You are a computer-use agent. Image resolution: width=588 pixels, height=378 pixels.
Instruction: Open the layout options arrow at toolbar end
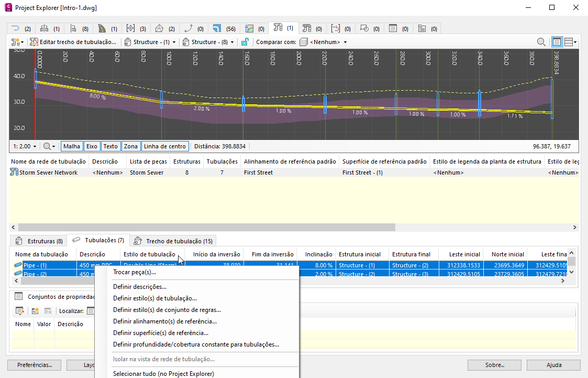(x=575, y=42)
